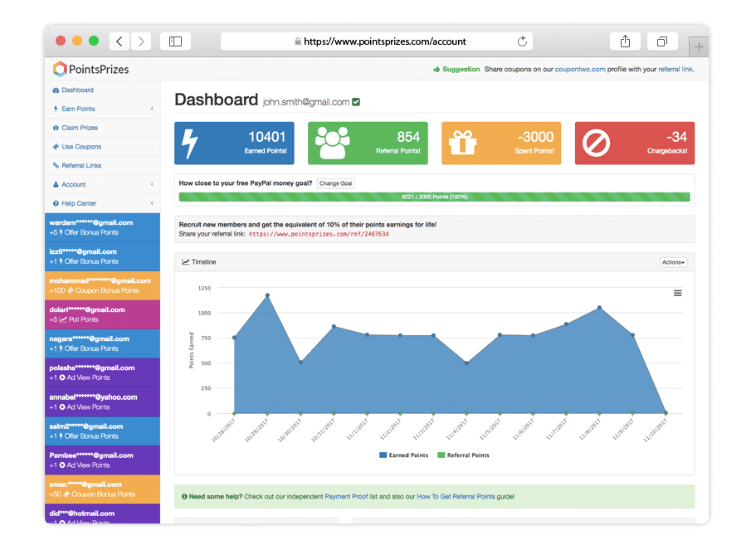Click the Spent Points gift icon
The width and height of the screenshot is (756, 560).
pos(462,143)
